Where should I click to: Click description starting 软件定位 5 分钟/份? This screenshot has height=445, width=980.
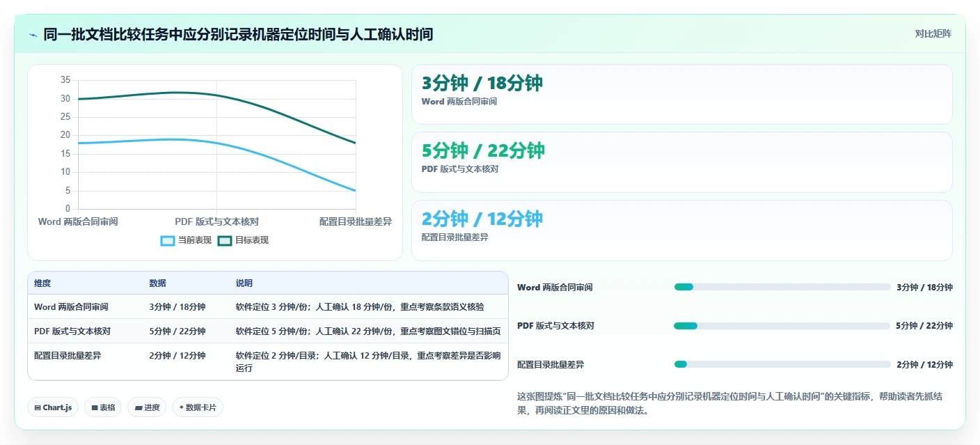pyautogui.click(x=367, y=331)
